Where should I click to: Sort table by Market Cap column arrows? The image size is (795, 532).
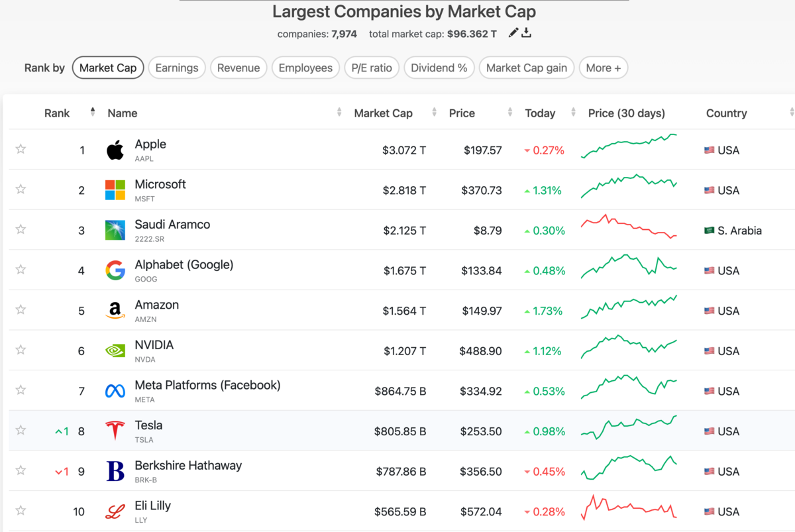click(434, 113)
